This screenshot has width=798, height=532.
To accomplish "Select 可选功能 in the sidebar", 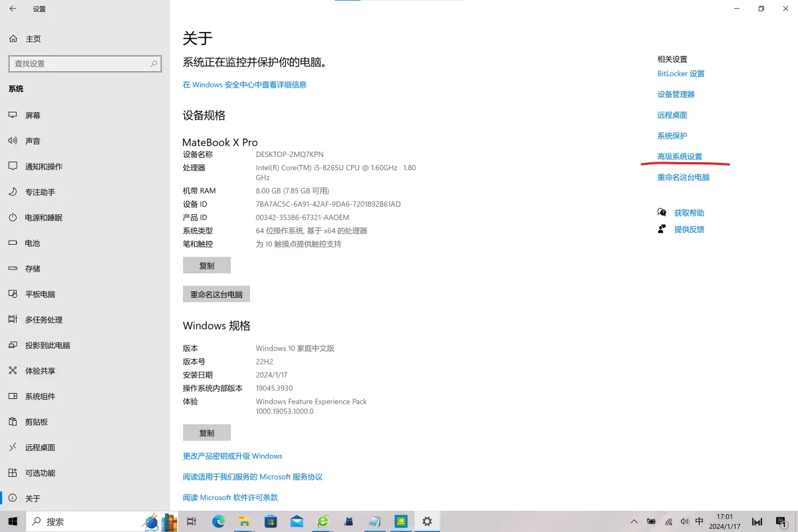I will (85, 473).
